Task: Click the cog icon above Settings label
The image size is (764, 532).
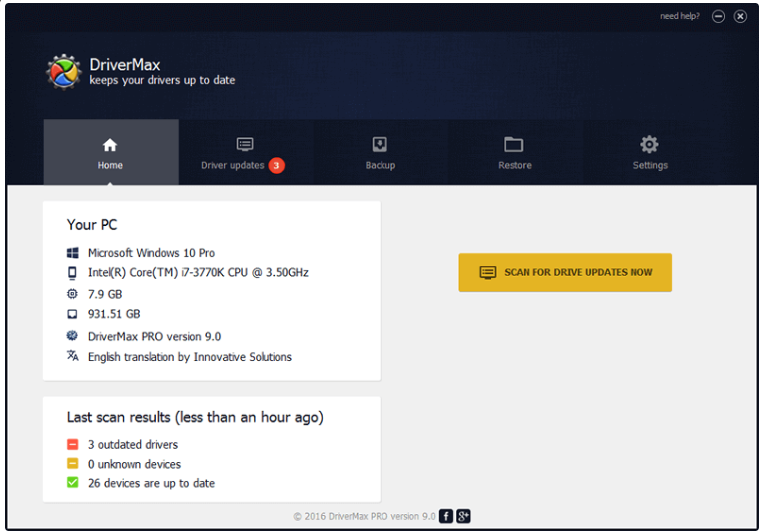Action: click(649, 144)
